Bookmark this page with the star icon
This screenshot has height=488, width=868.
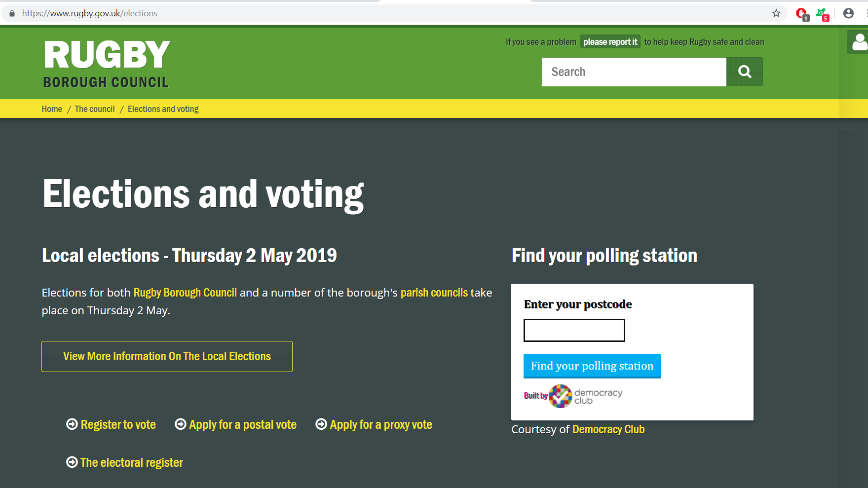[x=776, y=13]
